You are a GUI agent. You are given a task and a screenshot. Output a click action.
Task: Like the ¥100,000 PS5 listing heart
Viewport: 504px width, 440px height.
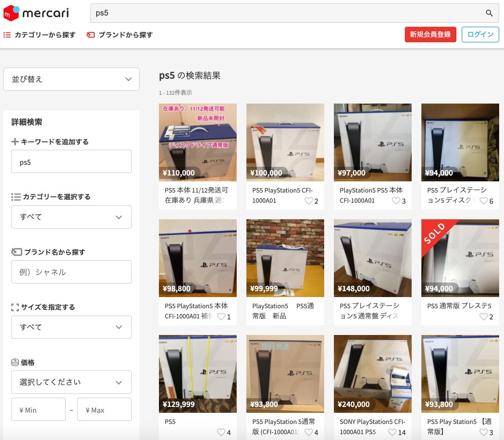coord(308,201)
